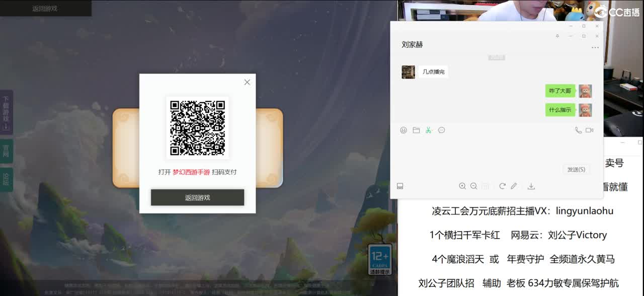The image size is (644, 296).
Task: Maximize the WeChat chat window
Action: [x=584, y=36]
